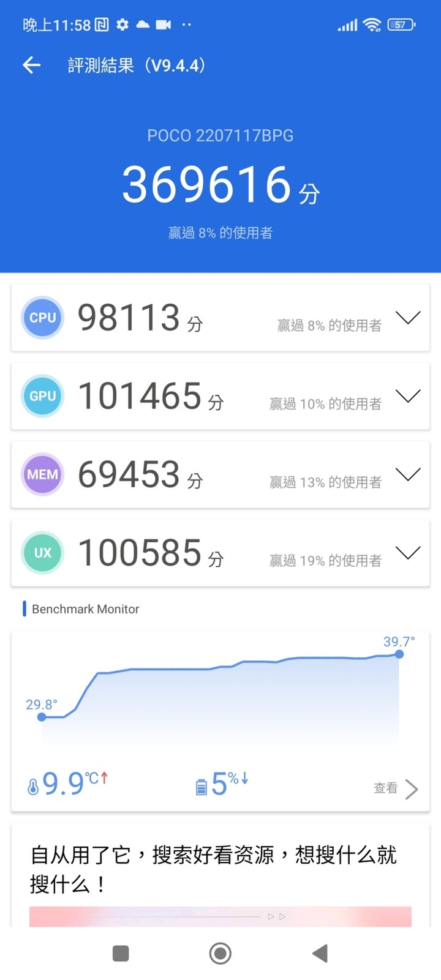Click the 5% battery drop value
Screen dimensions: 441x980
pos(229,784)
